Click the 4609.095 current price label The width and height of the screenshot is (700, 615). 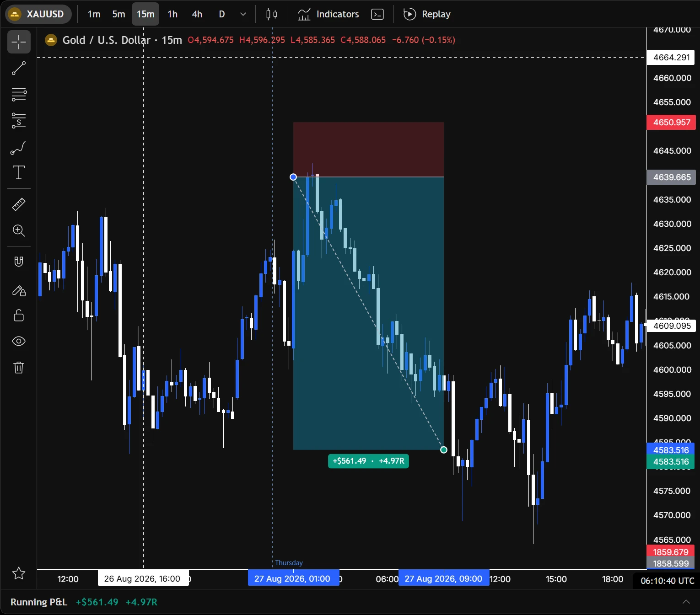pos(671,326)
